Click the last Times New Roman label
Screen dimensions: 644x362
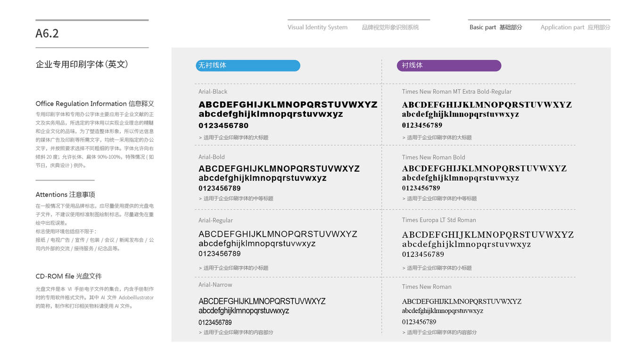(427, 287)
